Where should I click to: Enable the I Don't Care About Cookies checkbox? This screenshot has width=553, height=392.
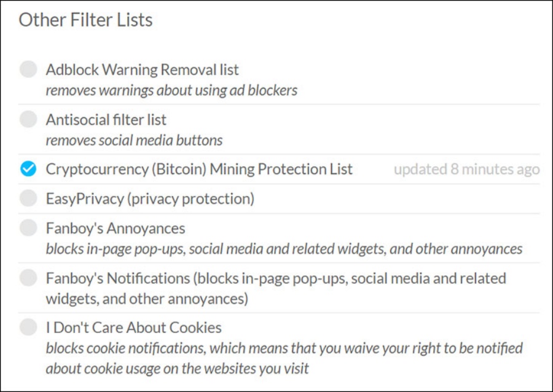tap(28, 327)
